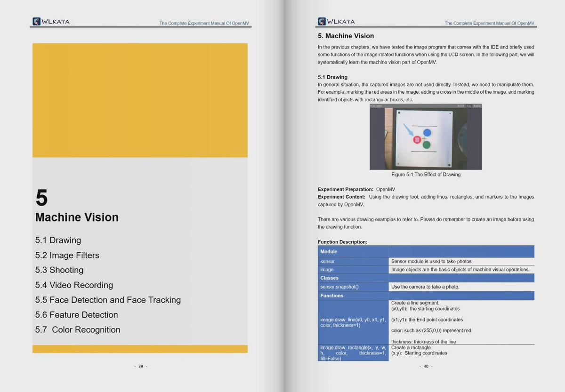The width and height of the screenshot is (565, 392).
Task: Click the large yellow banner block
Action: click(x=140, y=100)
